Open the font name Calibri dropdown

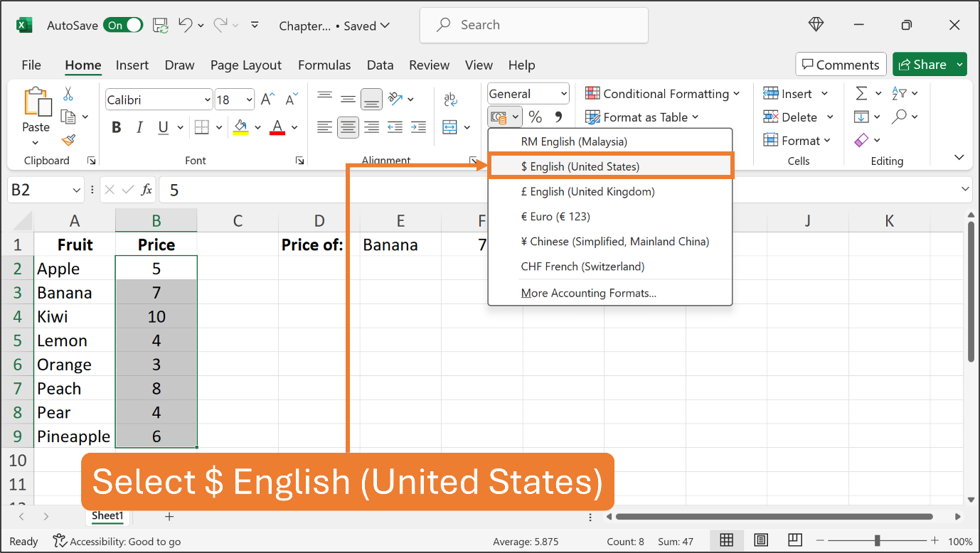coord(208,100)
